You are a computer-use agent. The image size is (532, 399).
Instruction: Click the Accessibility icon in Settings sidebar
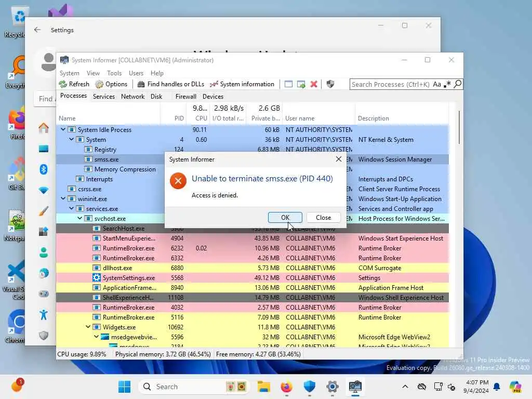(44, 315)
